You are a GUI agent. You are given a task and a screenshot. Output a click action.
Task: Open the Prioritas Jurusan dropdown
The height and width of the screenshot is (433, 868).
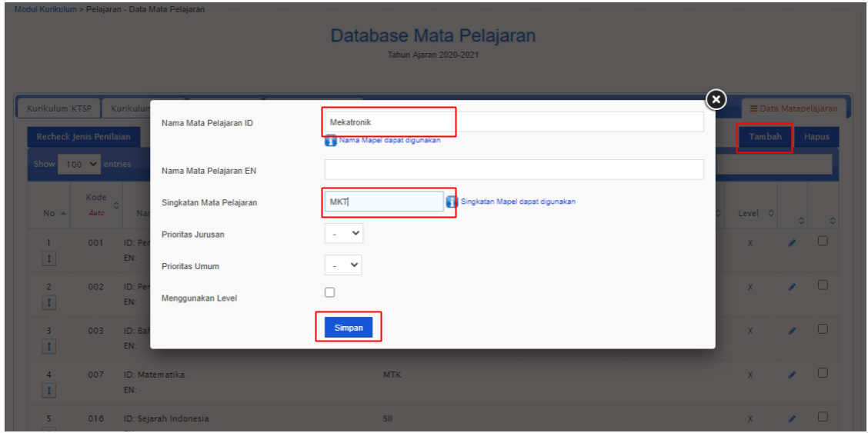pyautogui.click(x=344, y=233)
